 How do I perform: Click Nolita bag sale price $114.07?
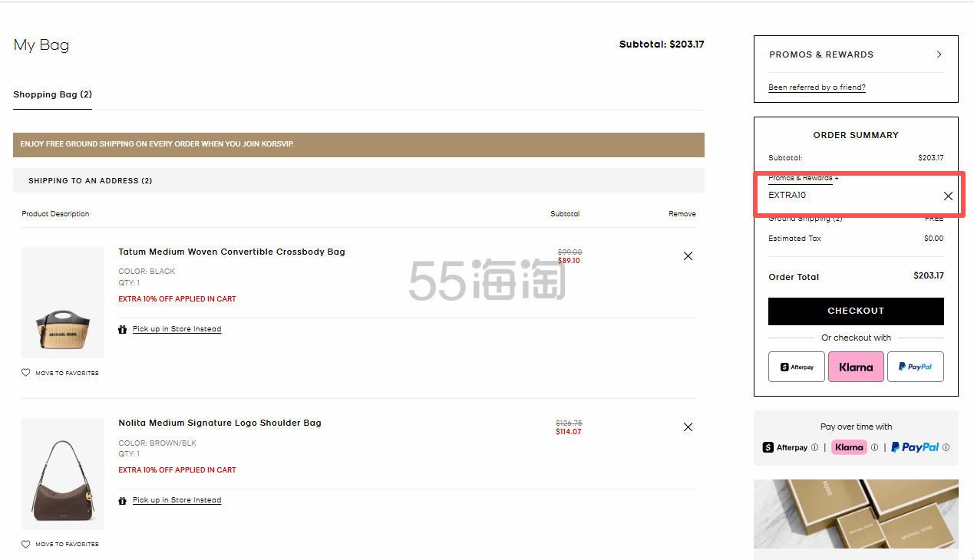[x=569, y=432]
